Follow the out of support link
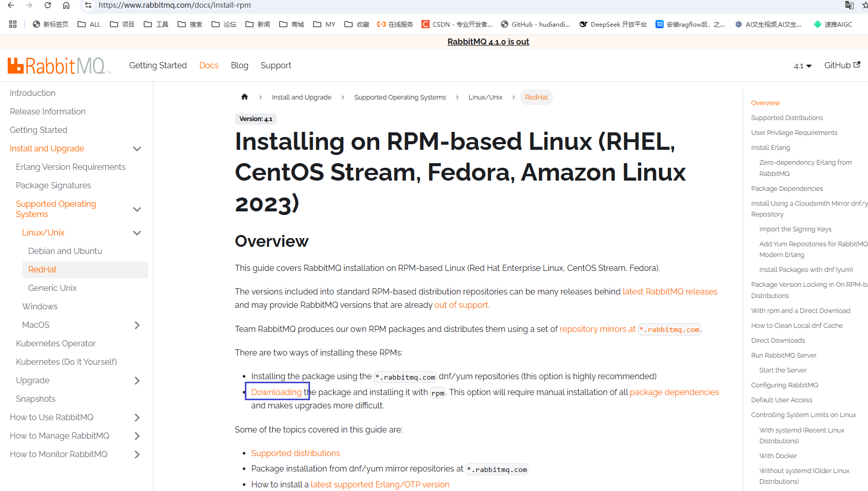 pos(461,305)
